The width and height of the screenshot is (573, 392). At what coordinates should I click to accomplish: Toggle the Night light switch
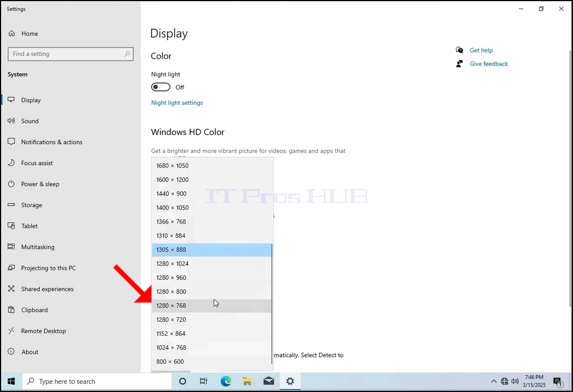(x=161, y=87)
